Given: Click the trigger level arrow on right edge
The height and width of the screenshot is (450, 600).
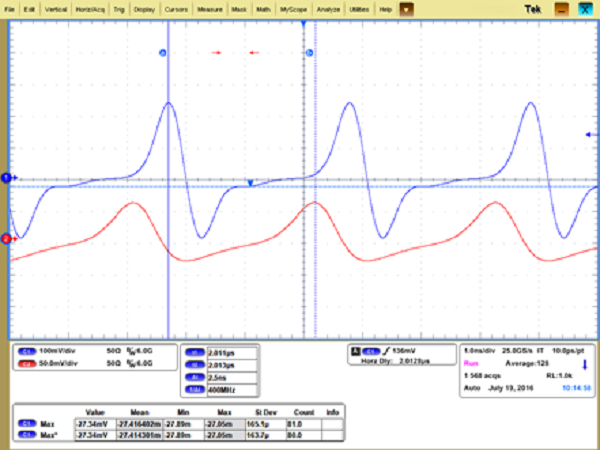Looking at the screenshot, I should click(x=589, y=133).
